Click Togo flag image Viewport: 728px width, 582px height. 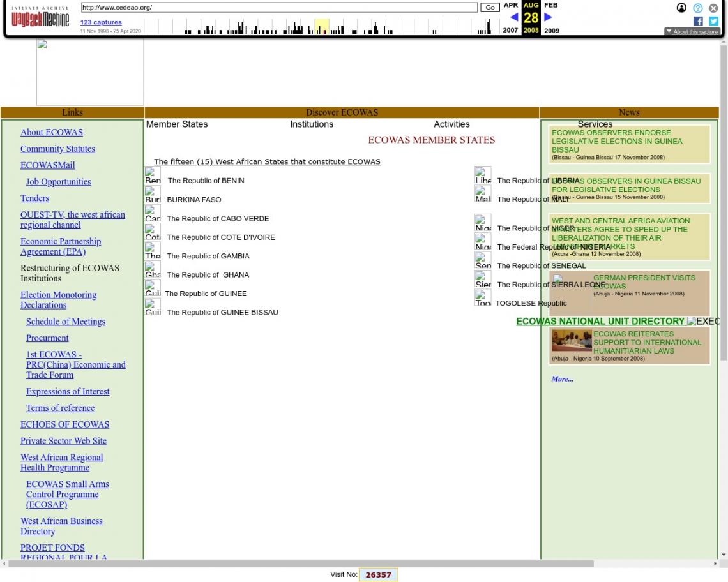[483, 298]
